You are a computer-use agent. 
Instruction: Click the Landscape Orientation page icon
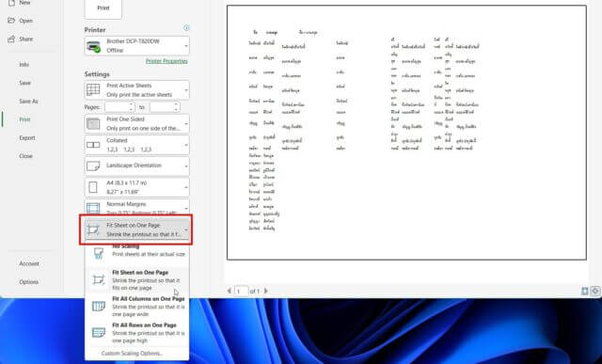click(x=93, y=166)
